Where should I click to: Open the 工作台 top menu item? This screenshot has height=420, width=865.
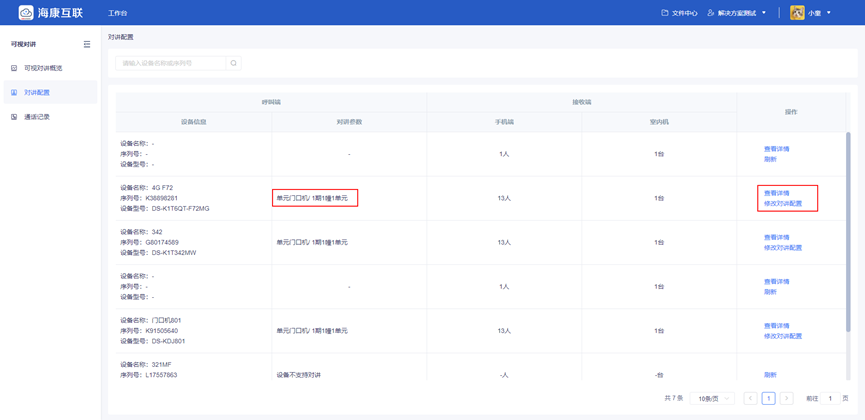pyautogui.click(x=117, y=13)
